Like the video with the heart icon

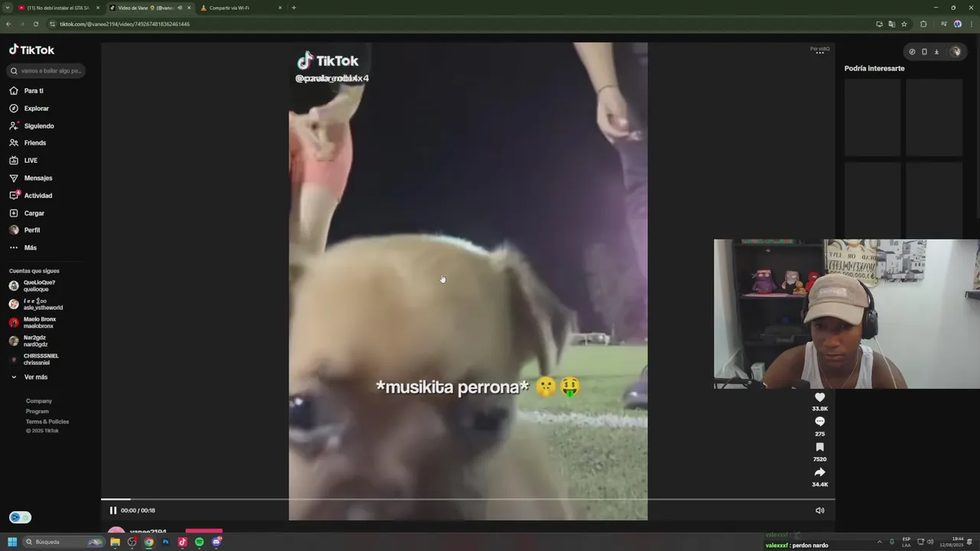pos(820,397)
